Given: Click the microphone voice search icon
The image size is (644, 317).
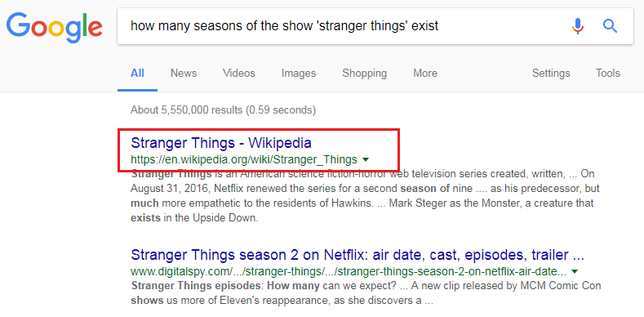Looking at the screenshot, I should point(577,26).
